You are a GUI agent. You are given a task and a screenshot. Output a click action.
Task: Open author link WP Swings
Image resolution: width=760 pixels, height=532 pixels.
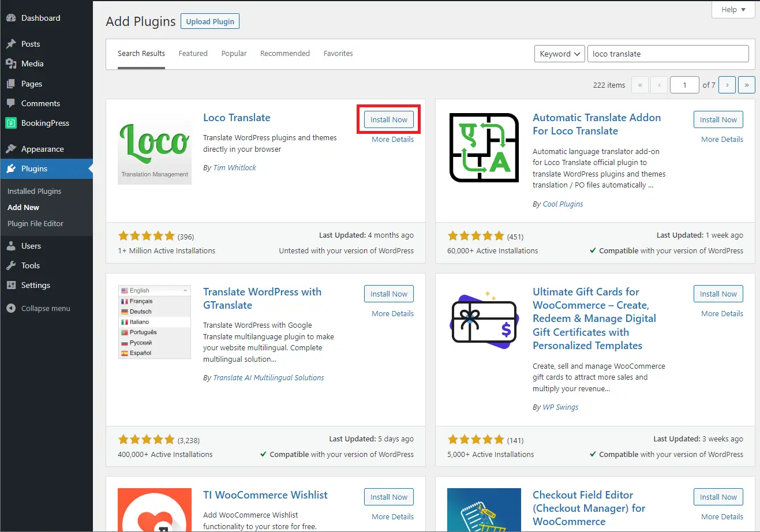pos(560,407)
